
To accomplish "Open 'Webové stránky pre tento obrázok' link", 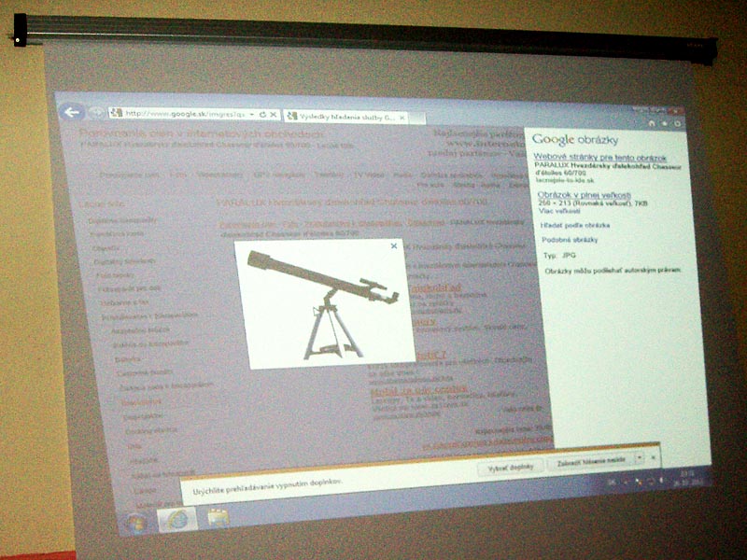I will click(586, 155).
